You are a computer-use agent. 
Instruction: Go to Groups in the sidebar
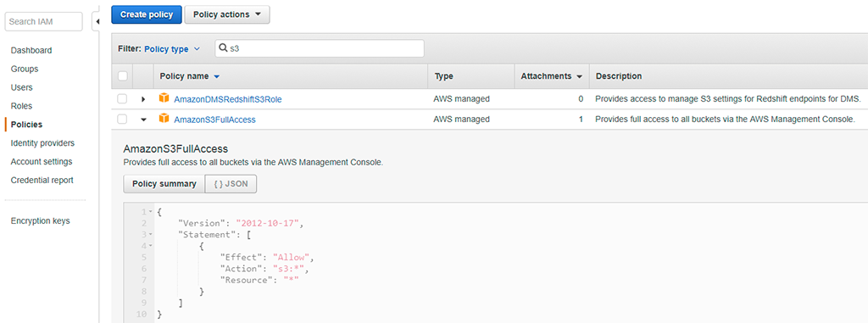(25, 69)
